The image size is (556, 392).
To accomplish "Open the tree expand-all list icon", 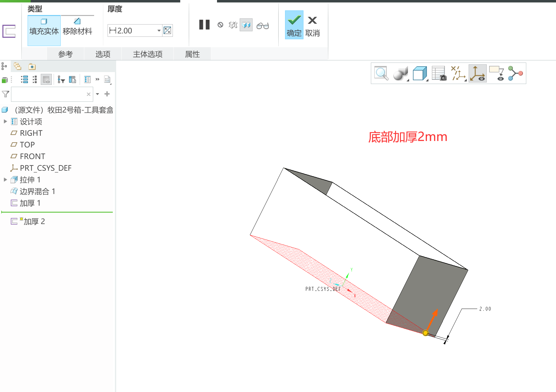I will [25, 80].
